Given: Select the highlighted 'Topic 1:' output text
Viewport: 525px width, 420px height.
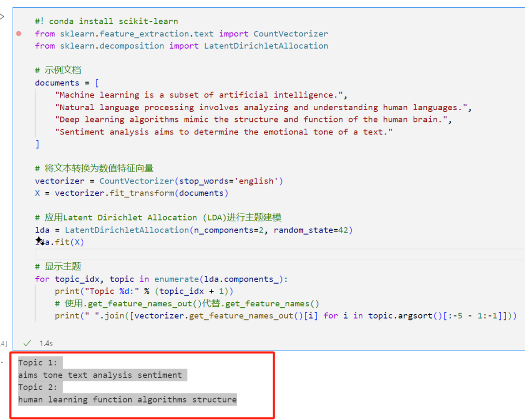Looking at the screenshot, I should coord(38,362).
